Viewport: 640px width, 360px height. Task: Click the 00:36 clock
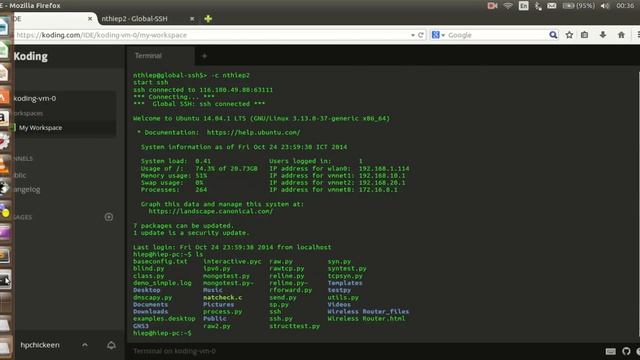[x=625, y=6]
